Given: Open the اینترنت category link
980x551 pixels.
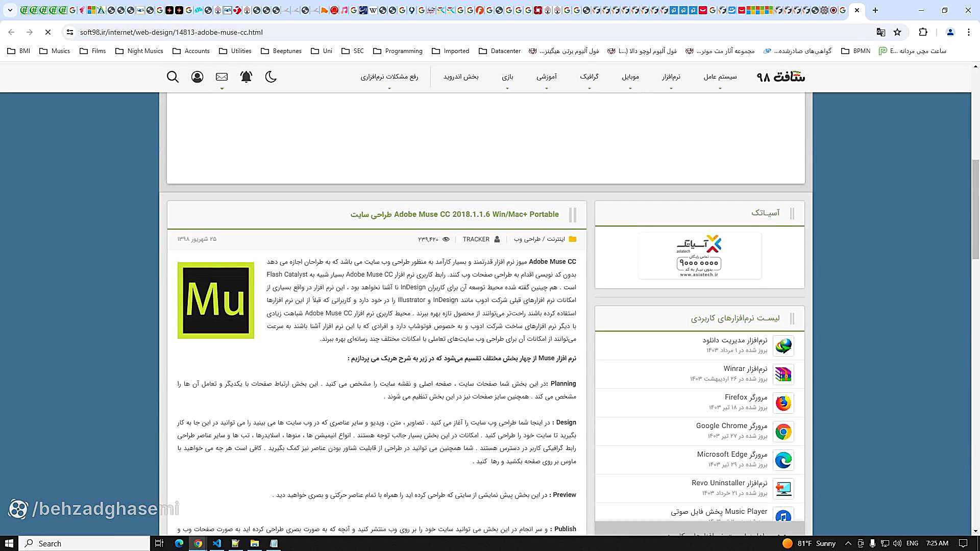Looking at the screenshot, I should (556, 239).
